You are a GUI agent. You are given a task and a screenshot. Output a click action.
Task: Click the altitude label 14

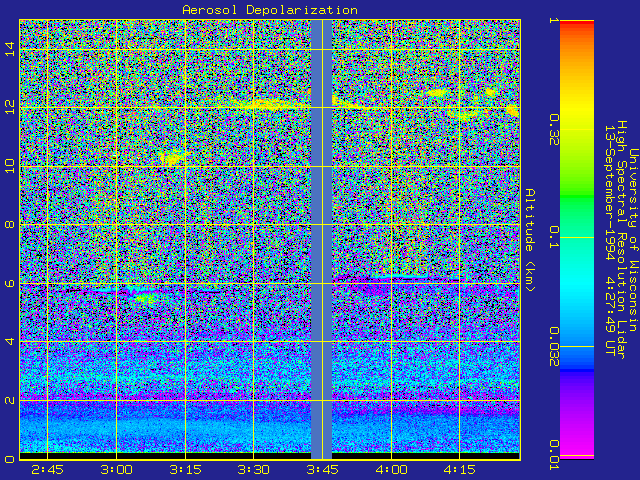[10, 49]
